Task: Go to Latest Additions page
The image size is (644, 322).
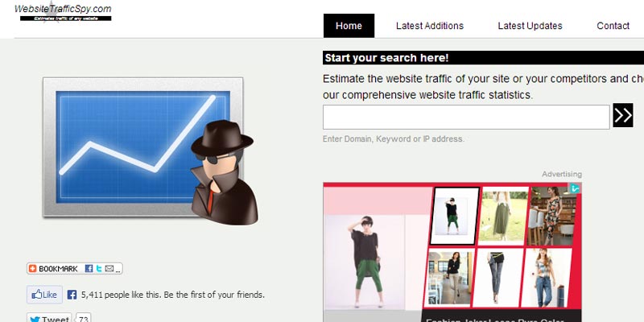Action: point(430,26)
